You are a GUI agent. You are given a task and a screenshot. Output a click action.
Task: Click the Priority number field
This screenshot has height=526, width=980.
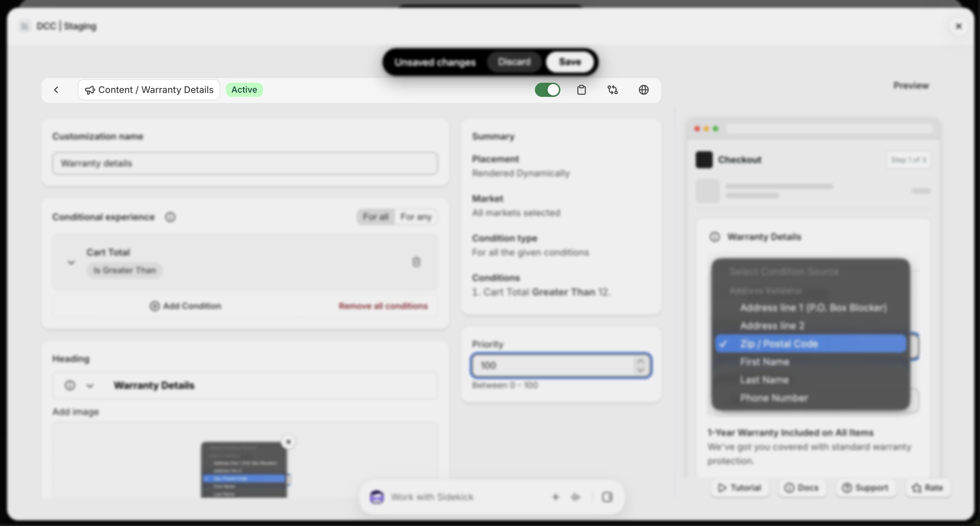561,366
